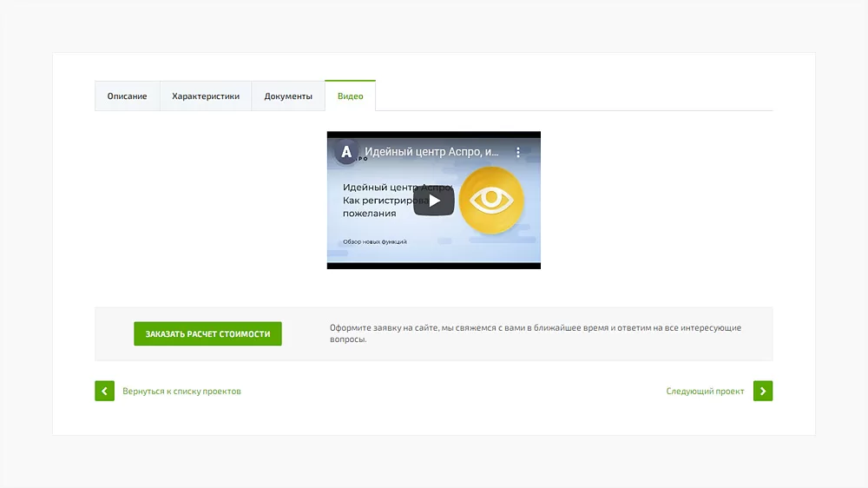Play the embedded Аспро video
The width and height of the screenshot is (868, 488).
point(433,201)
